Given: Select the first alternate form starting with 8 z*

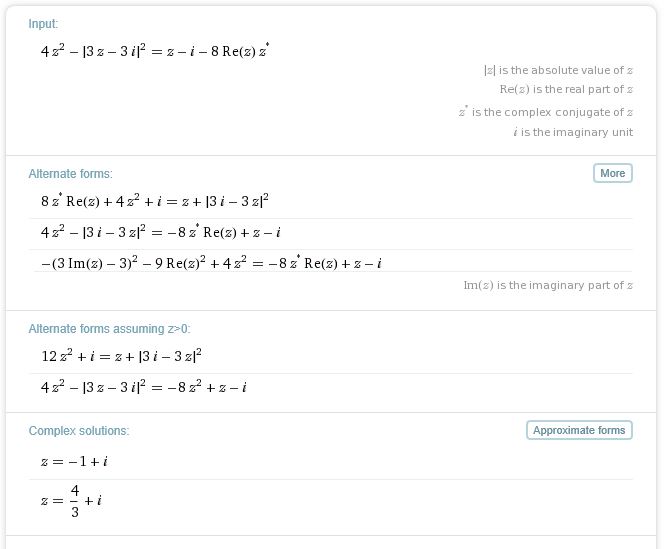Looking at the screenshot, I should [154, 202].
